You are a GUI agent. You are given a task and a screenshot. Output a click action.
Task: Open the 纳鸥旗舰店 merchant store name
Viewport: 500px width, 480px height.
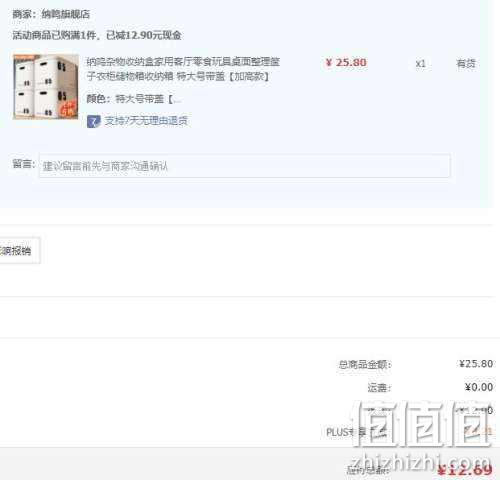pyautogui.click(x=66, y=14)
